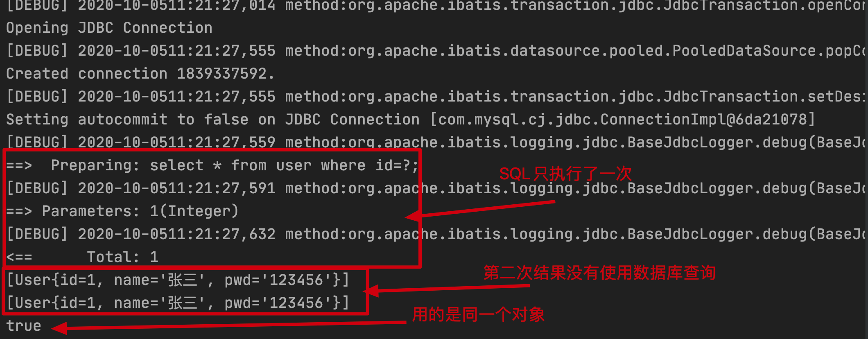Select the second User{id=1} output line

pyautogui.click(x=178, y=303)
